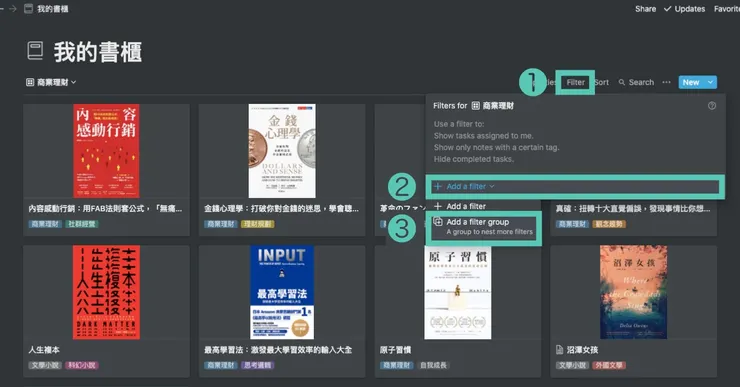Open the 金錢心理學 book cover image

click(282, 151)
